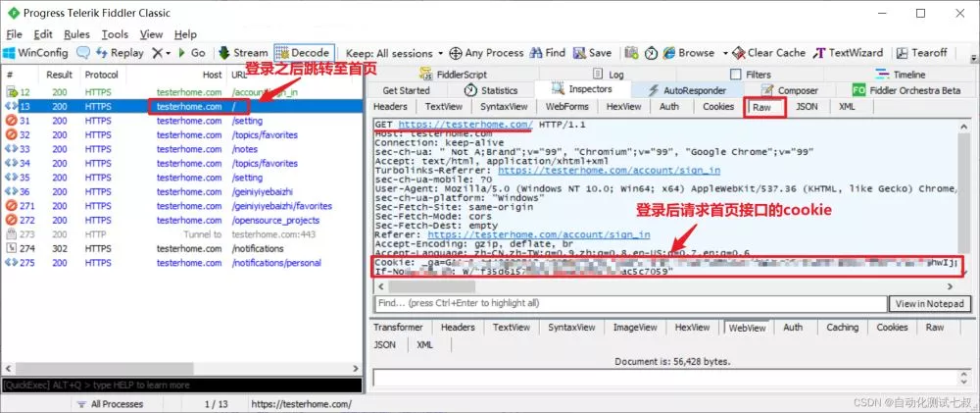Screen dimensions: 980x413
Task: Select session 272 /opensource_projects
Action: pyautogui.click(x=182, y=221)
